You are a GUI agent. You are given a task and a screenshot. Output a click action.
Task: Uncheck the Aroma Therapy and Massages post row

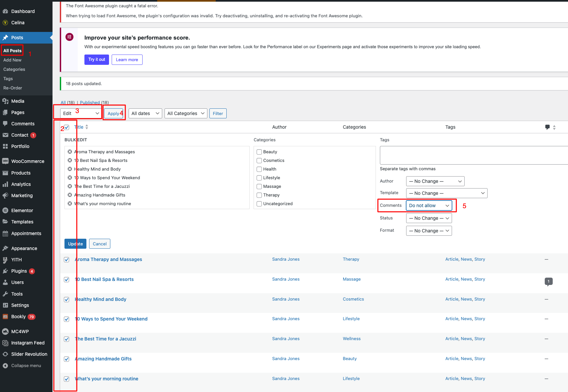(x=66, y=260)
